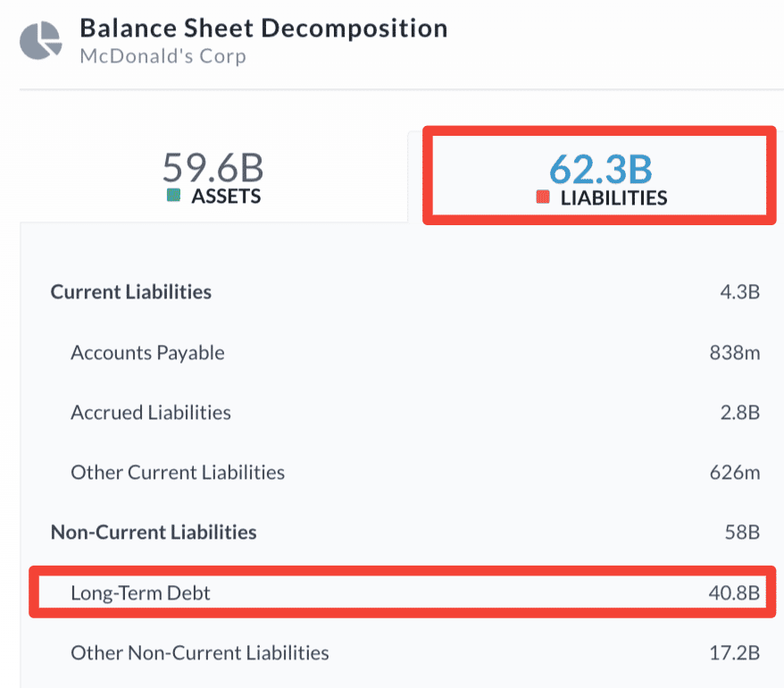Screen dimensions: 784x688
Task: Collapse the Current Liabilities section
Action: tap(131, 291)
